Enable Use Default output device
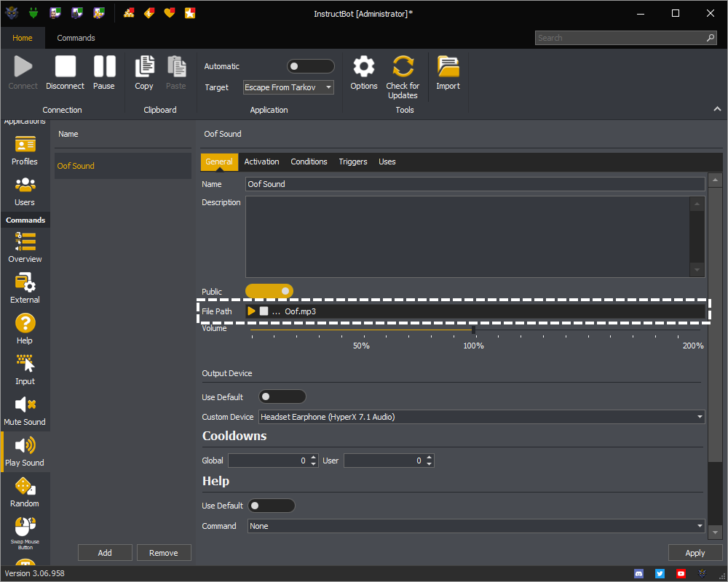Image resolution: width=728 pixels, height=582 pixels. pos(282,396)
